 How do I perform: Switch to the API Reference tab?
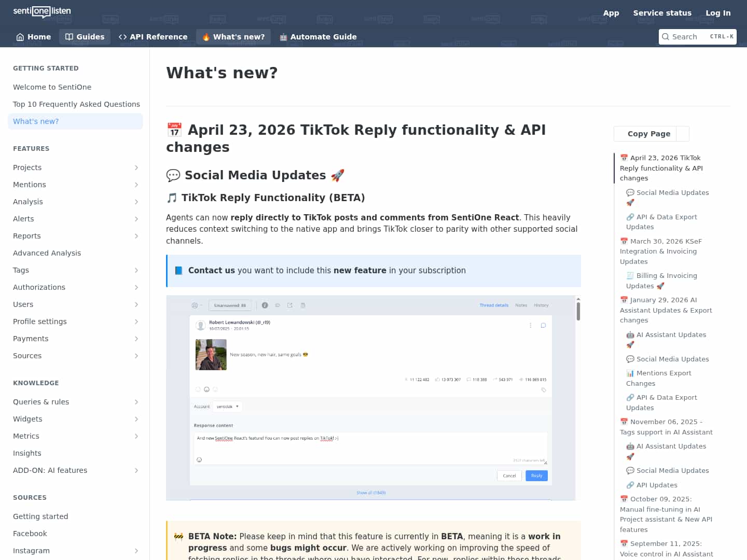click(153, 37)
